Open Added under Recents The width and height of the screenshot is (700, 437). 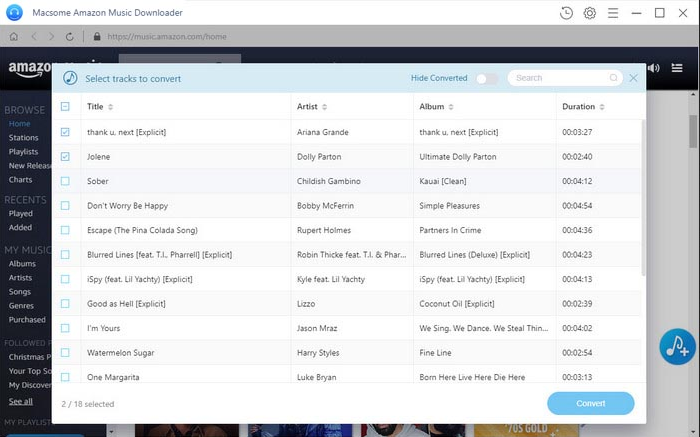[21, 227]
